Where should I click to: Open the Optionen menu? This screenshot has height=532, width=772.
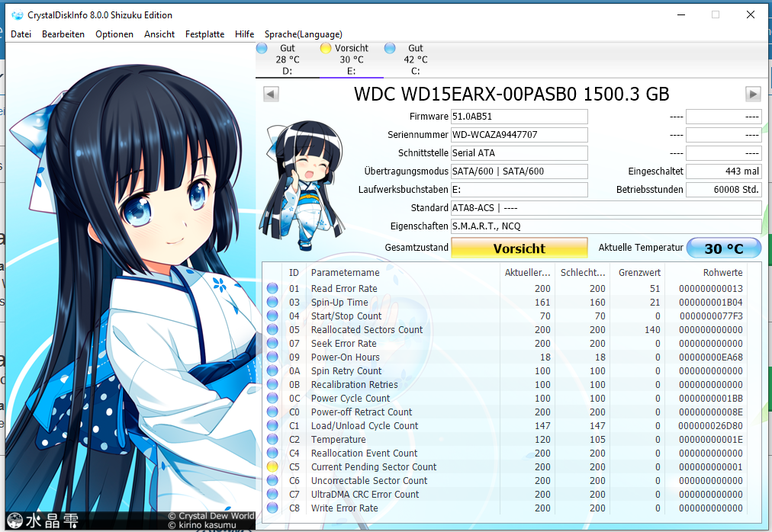click(x=114, y=34)
